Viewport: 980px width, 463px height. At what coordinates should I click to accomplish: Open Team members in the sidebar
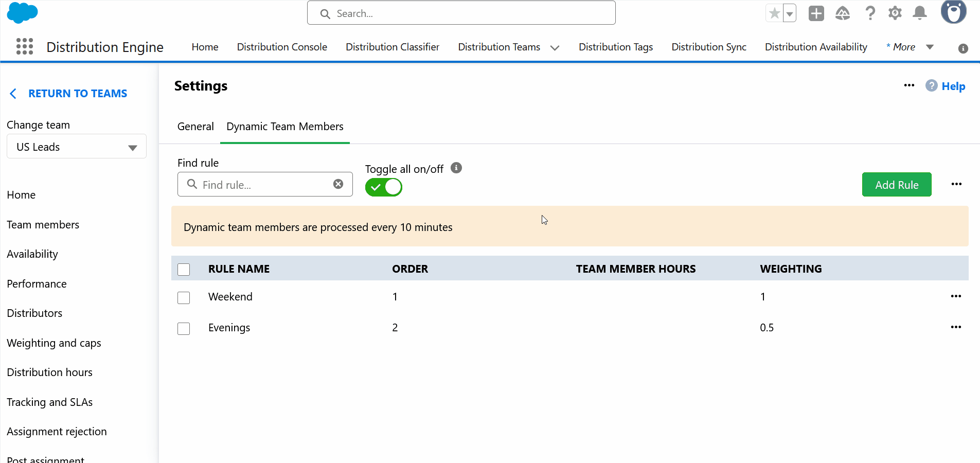(43, 225)
